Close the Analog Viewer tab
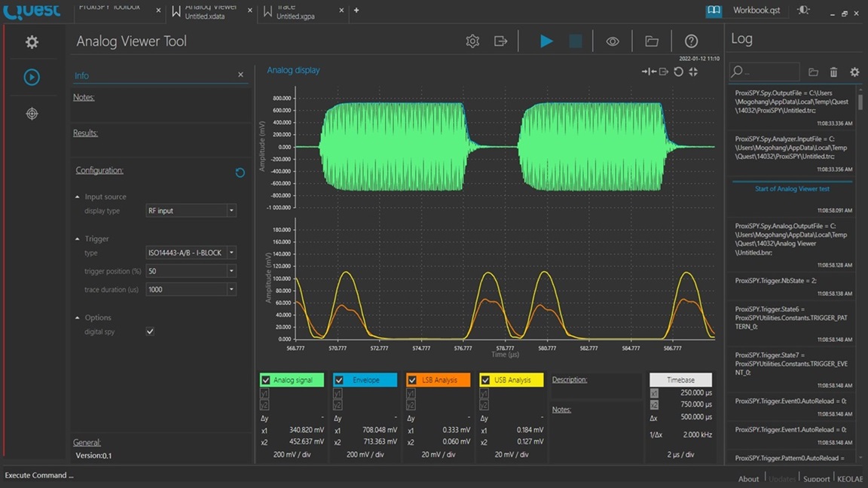This screenshot has width=868, height=488. [x=249, y=10]
